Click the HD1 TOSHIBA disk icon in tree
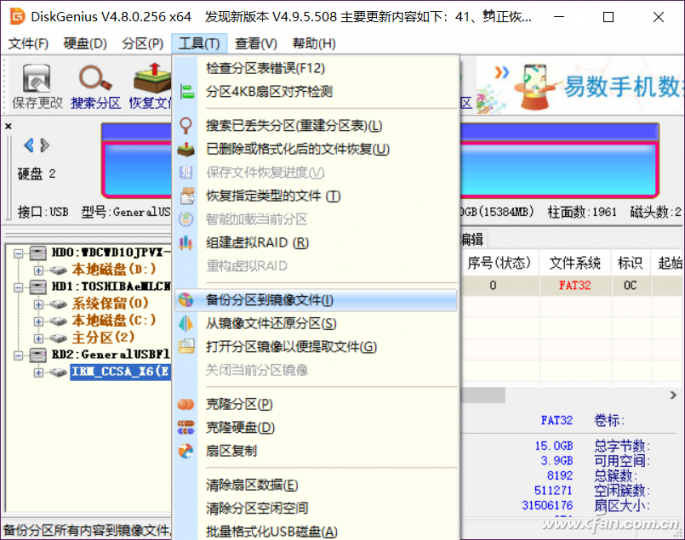The image size is (685, 540). point(38,287)
